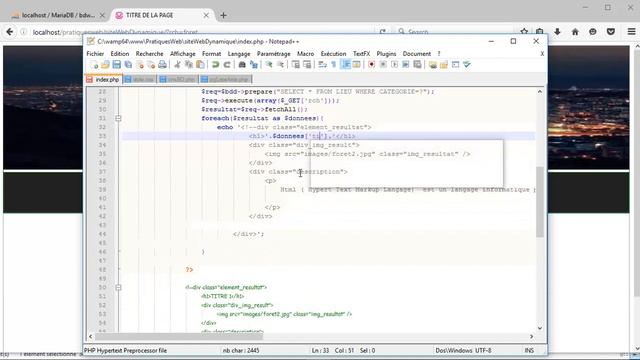The image size is (640, 360).
Task: Open the Recherche menu
Action: [149, 53]
